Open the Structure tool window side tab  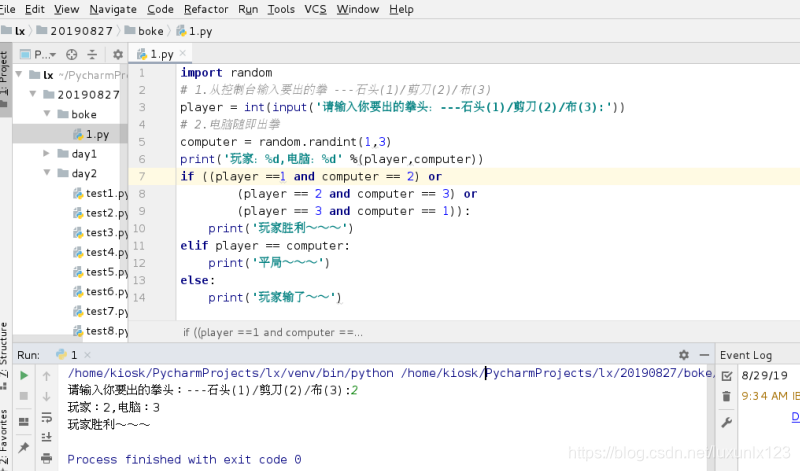coord(5,355)
